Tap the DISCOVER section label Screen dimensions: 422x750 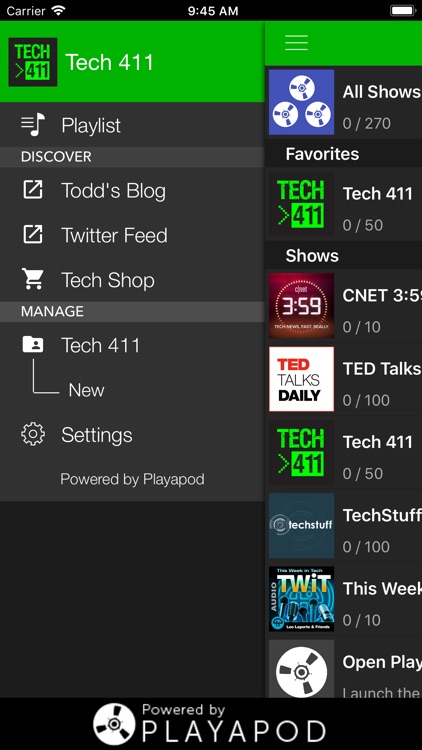(56, 157)
